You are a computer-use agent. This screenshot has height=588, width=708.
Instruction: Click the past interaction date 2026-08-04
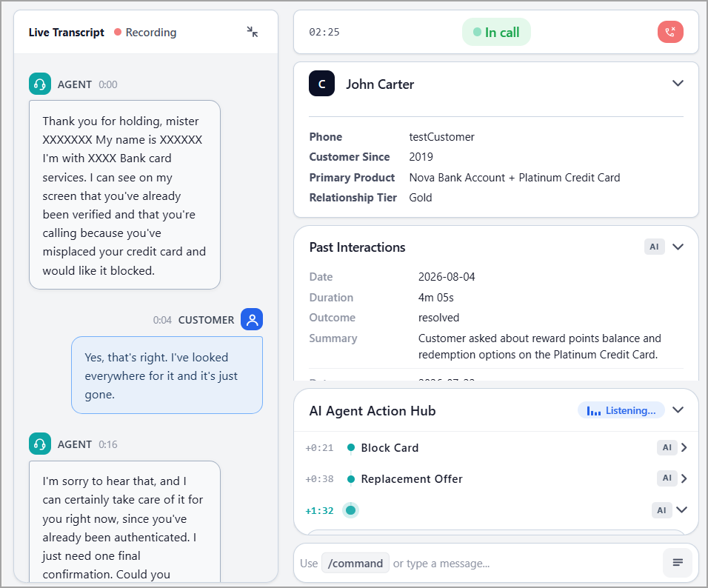tap(447, 277)
